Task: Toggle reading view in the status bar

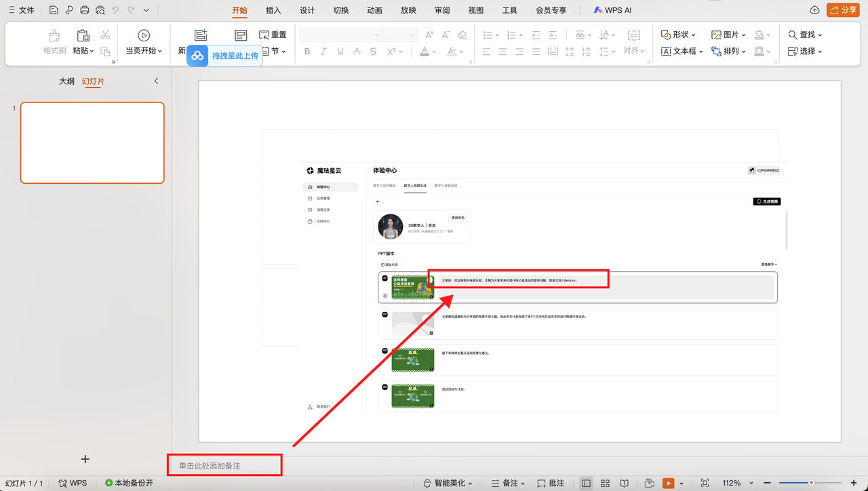Action: pos(625,483)
